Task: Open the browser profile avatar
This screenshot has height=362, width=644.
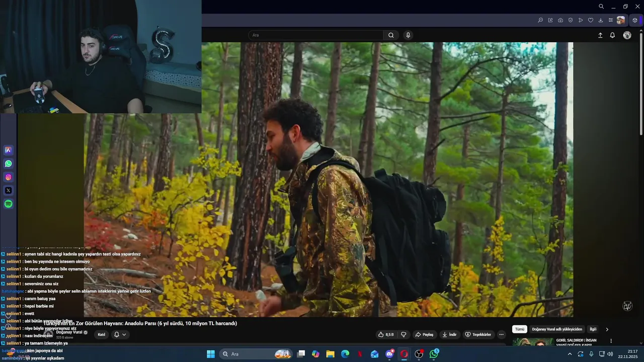Action: pyautogui.click(x=621, y=20)
